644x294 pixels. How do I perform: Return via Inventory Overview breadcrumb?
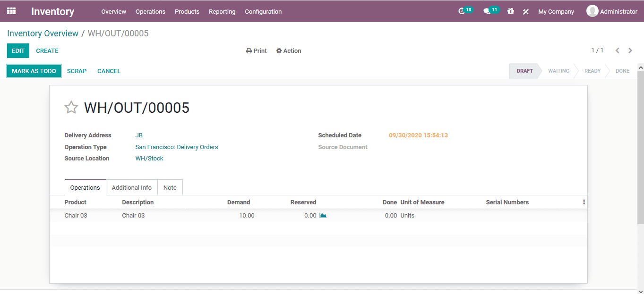point(43,33)
